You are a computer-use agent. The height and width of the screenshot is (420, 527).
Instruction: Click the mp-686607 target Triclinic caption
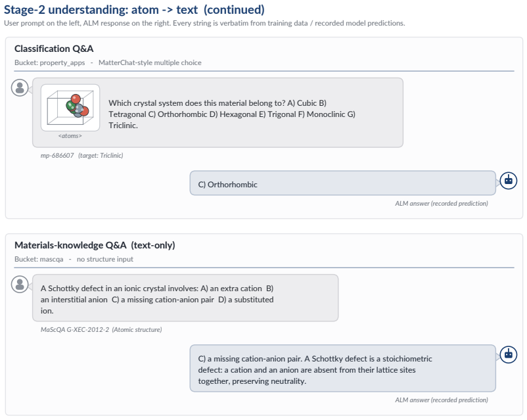[x=81, y=155]
